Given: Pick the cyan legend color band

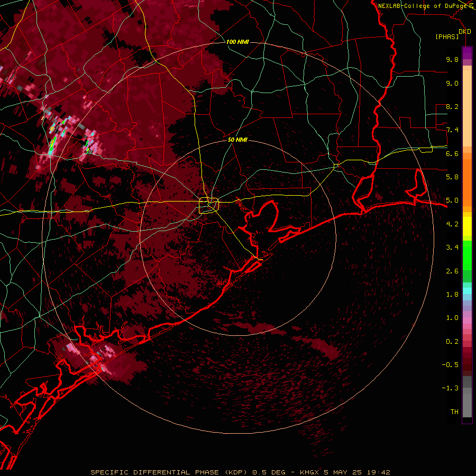Looking at the screenshot, I should coord(467,291).
